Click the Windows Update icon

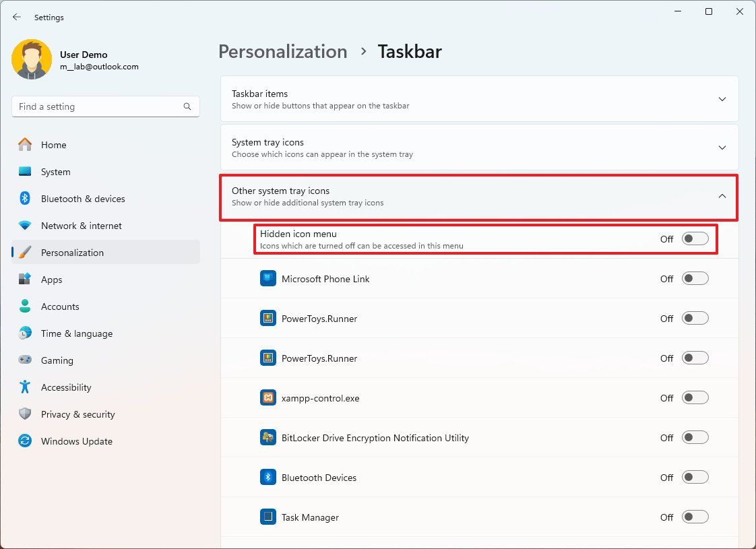pyautogui.click(x=25, y=441)
